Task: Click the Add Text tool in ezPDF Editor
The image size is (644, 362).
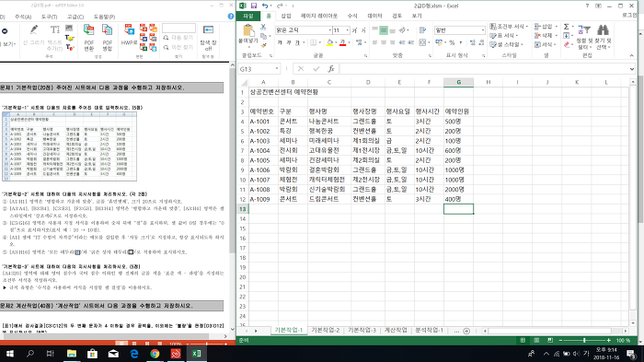Action: (55, 29)
